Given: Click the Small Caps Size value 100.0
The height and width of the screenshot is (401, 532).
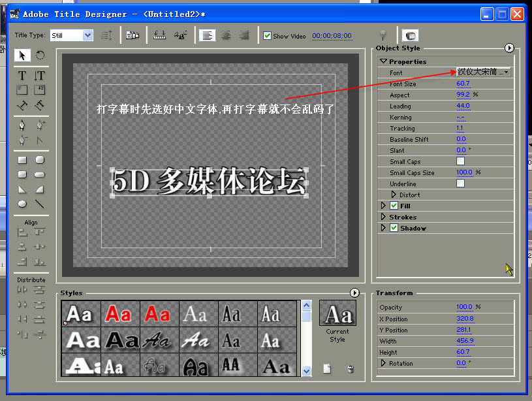Looking at the screenshot, I should (465, 172).
